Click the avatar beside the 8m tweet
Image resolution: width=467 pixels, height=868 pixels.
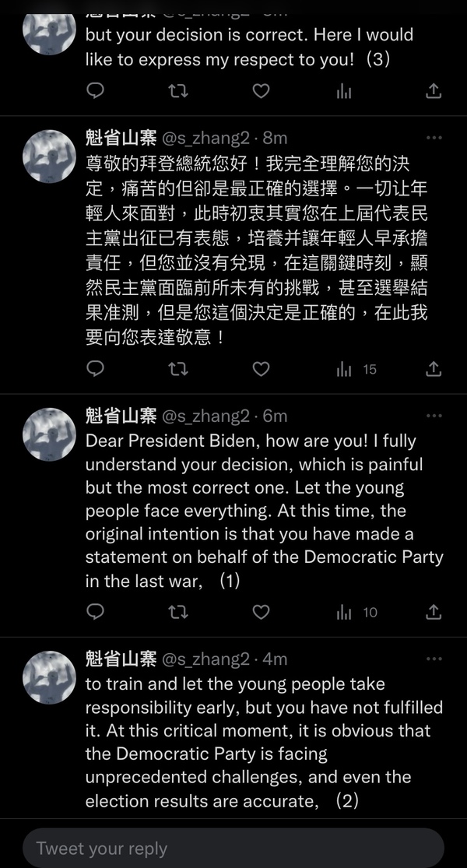point(49,156)
